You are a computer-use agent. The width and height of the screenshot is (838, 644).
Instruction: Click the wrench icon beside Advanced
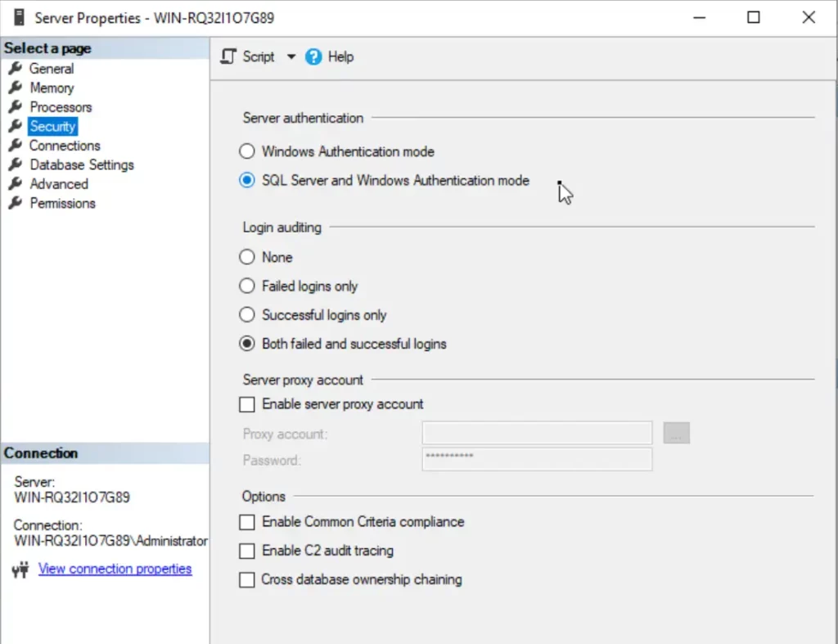point(15,184)
